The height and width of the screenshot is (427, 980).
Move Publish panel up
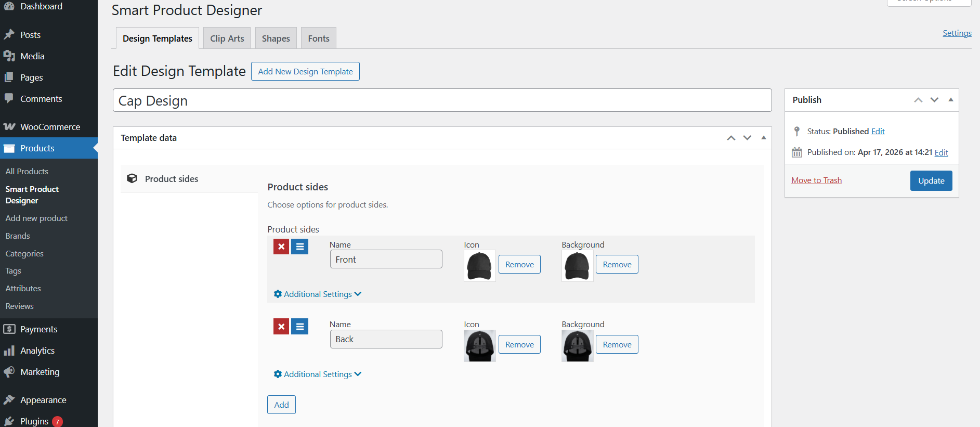pos(918,100)
